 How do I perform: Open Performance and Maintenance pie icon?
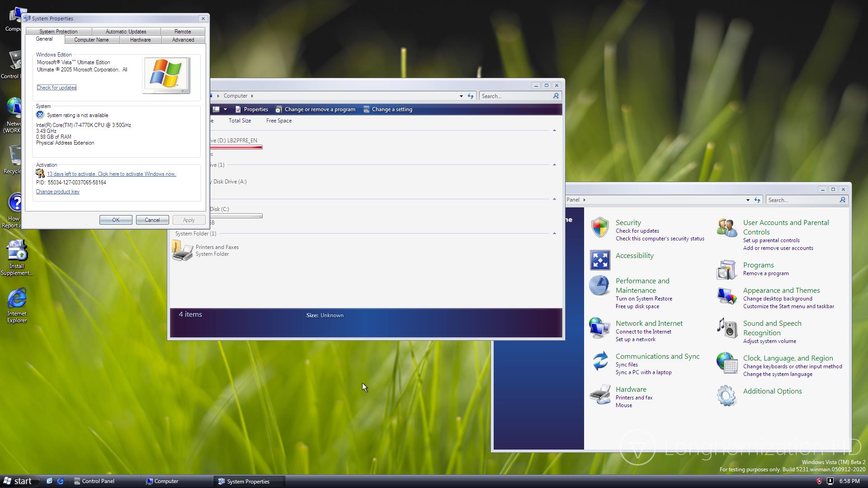tap(599, 286)
